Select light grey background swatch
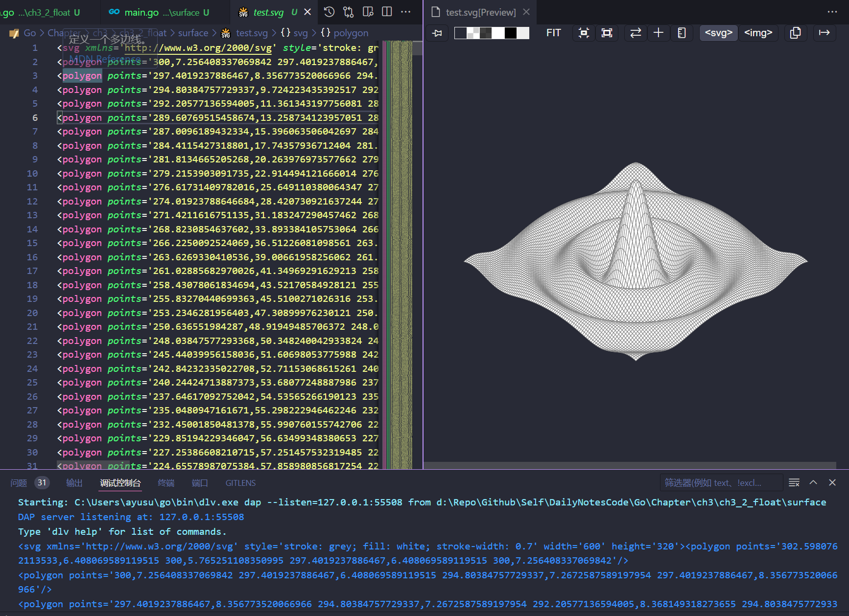Viewport: 849px width, 616px height. pos(523,33)
